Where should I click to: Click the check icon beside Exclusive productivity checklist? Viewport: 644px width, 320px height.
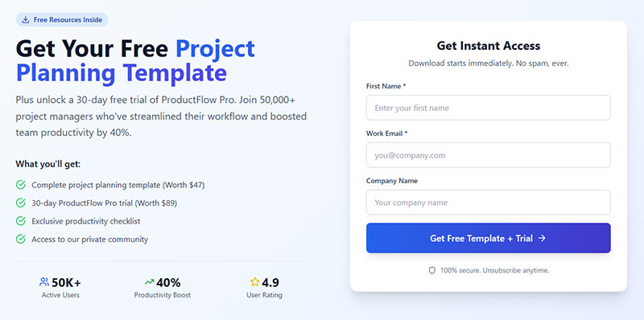21,221
